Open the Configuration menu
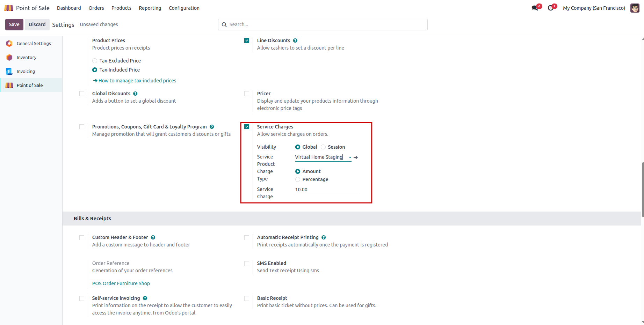The image size is (644, 325). point(184,8)
